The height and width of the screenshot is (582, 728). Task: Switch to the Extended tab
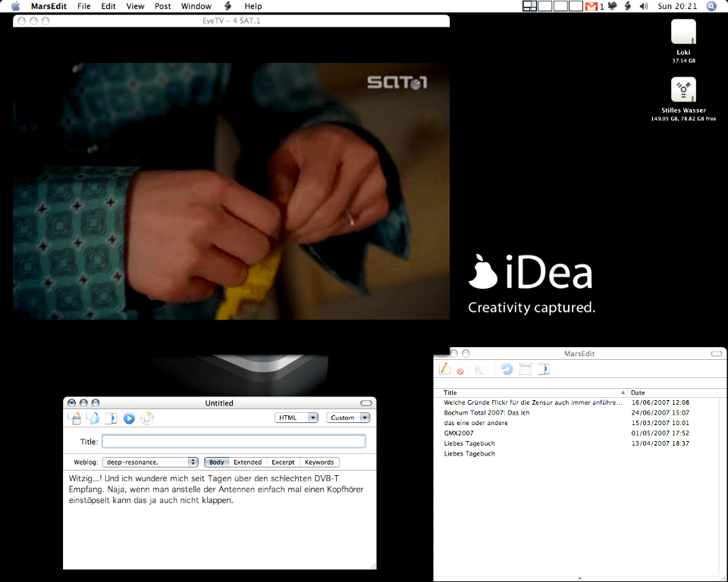click(247, 462)
